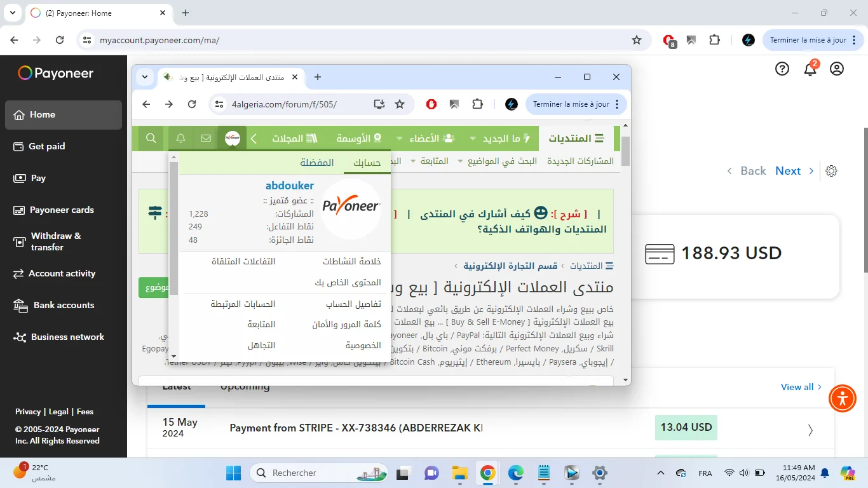The height and width of the screenshot is (488, 868).
Task: Open forum alerts bell icon
Action: click(181, 139)
